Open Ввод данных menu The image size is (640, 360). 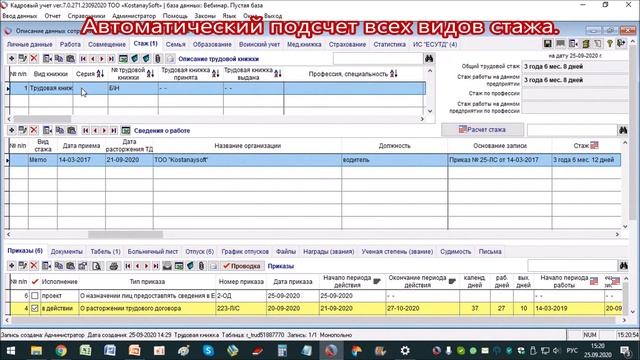tap(20, 16)
